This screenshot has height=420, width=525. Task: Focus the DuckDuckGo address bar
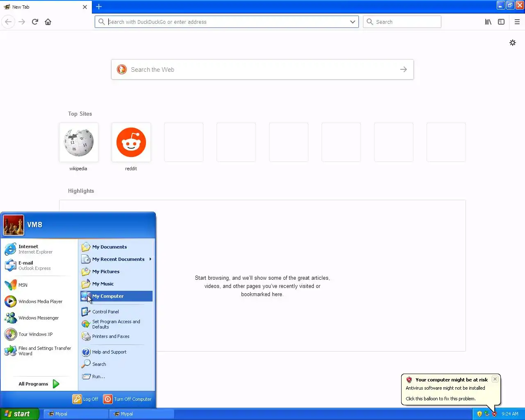click(227, 22)
